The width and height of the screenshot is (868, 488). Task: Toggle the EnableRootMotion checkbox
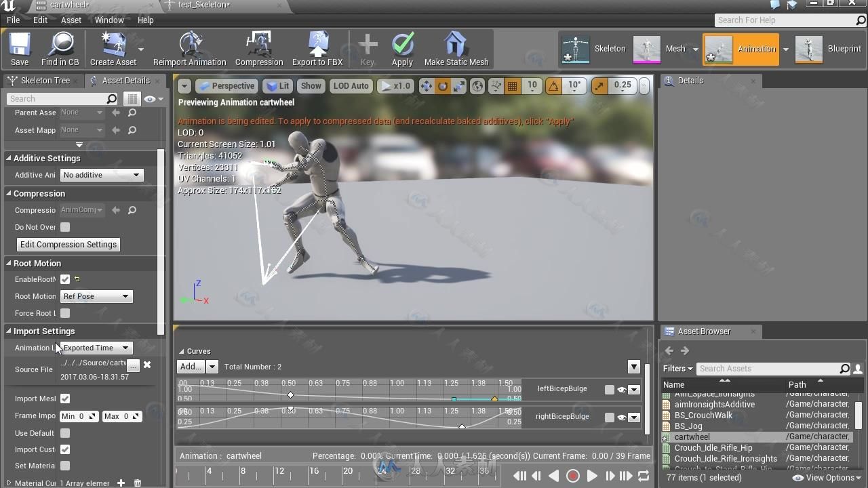65,279
